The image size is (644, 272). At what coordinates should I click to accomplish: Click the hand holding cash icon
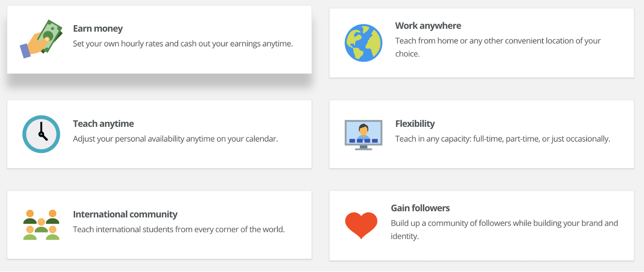pos(41,39)
